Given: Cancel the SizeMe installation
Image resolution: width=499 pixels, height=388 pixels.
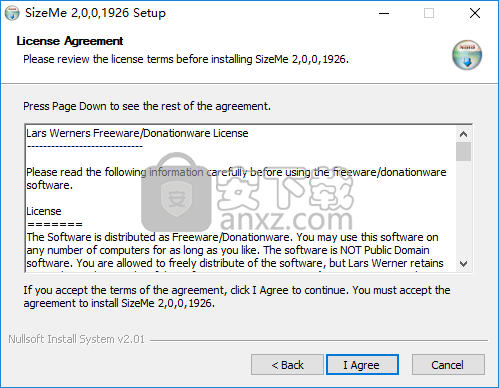Looking at the screenshot, I should pos(448,365).
